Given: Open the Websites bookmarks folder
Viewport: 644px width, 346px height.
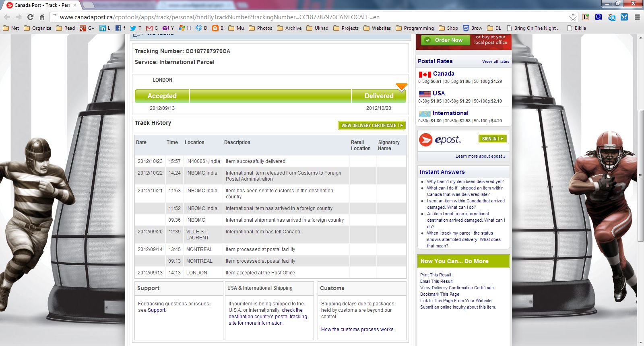Looking at the screenshot, I should pos(377,28).
